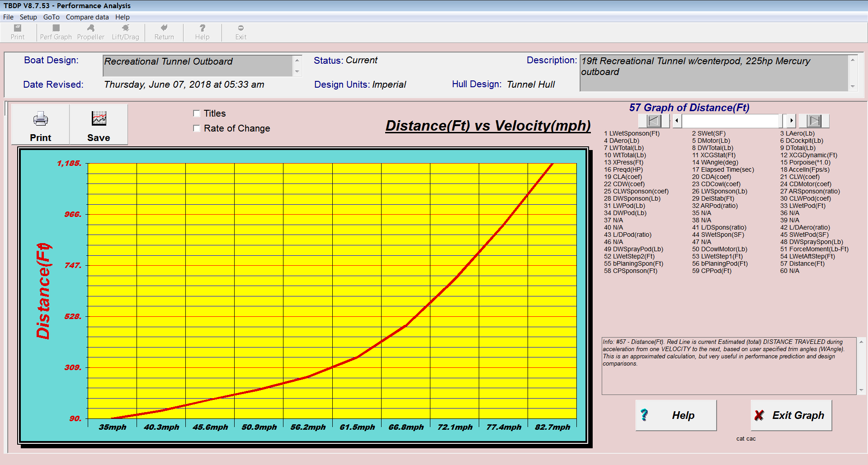
Task: Click the left arrow of graph selector scrollbar
Action: 677,121
